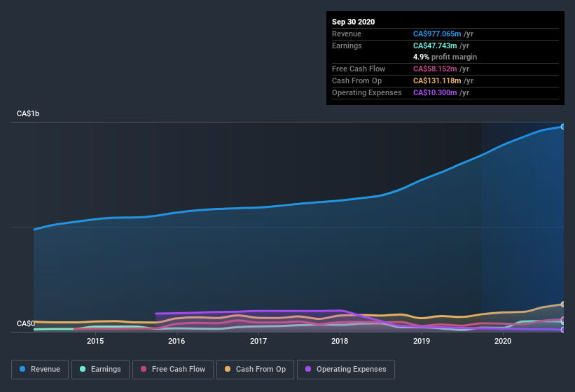Click the Operating Expenses endpoint marker on the purple line

coord(563,330)
